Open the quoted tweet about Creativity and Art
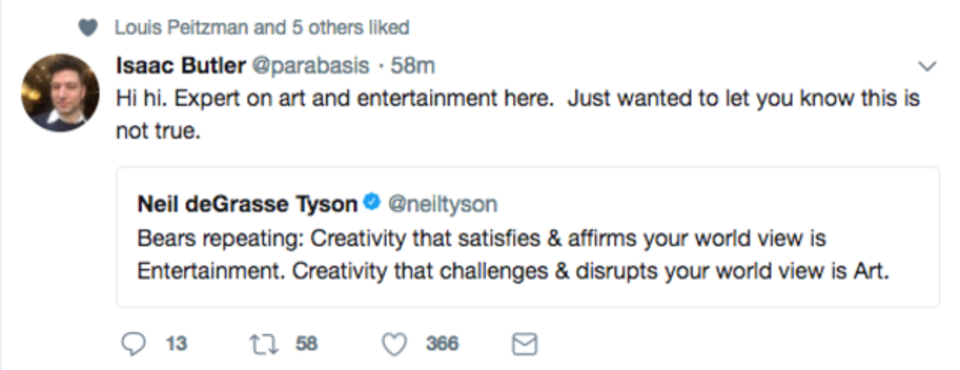This screenshot has height=370, width=960. pyautogui.click(x=528, y=237)
